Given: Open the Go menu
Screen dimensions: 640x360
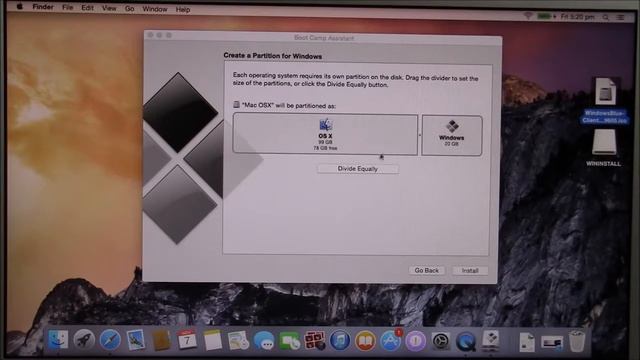Looking at the screenshot, I should pyautogui.click(x=129, y=9).
